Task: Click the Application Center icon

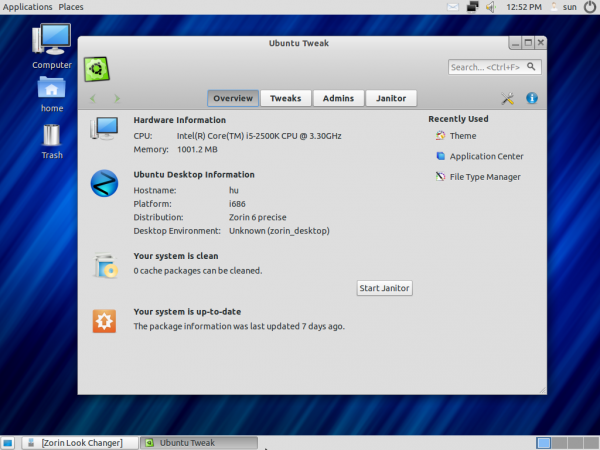Action: pos(440,156)
